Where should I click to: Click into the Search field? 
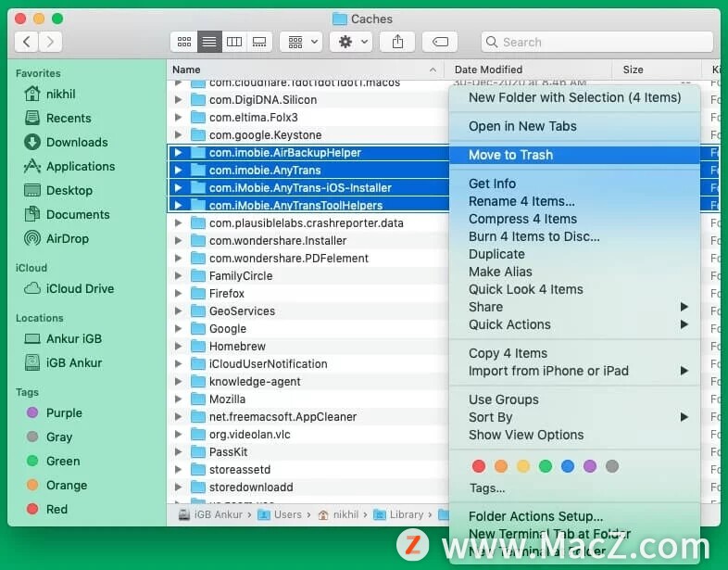point(597,43)
